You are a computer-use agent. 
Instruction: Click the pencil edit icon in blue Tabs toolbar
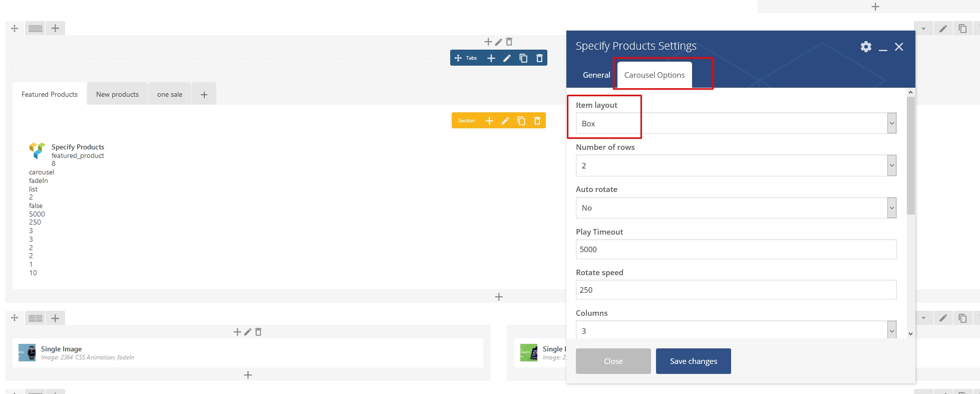[x=507, y=58]
